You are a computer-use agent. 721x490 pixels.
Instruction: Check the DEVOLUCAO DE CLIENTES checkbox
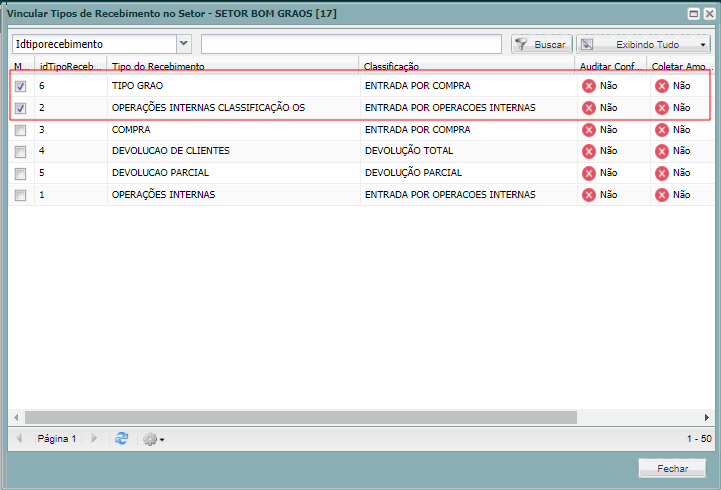click(x=20, y=151)
